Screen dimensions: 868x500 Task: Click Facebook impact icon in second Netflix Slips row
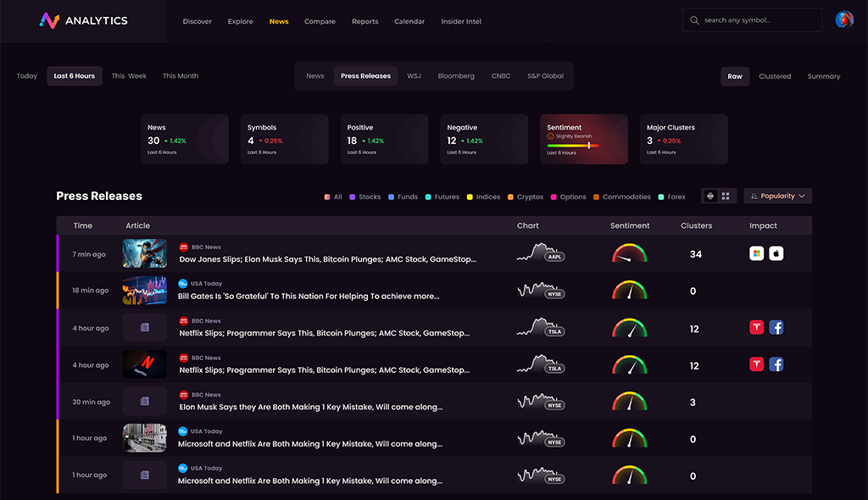(776, 364)
